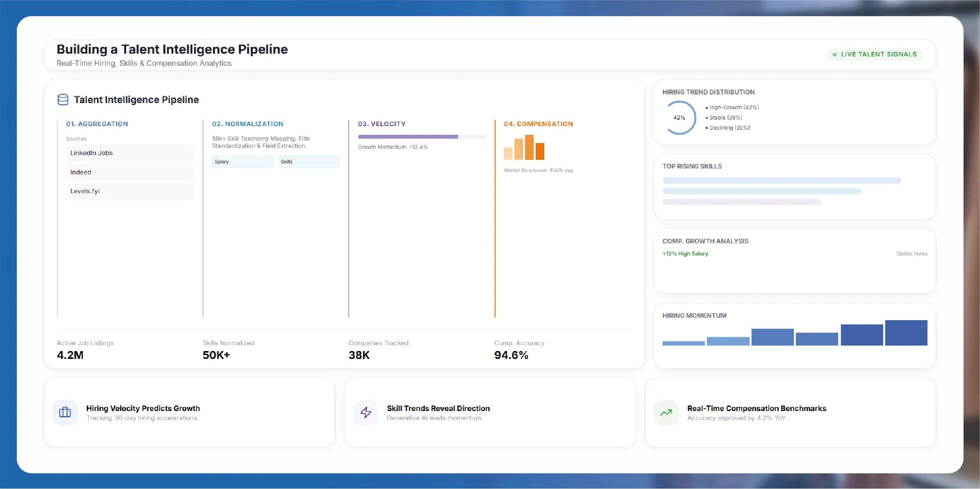Click the trending arrow icon on Compensation Benchmarks card
Screen dimensions: 980x489
point(666,412)
